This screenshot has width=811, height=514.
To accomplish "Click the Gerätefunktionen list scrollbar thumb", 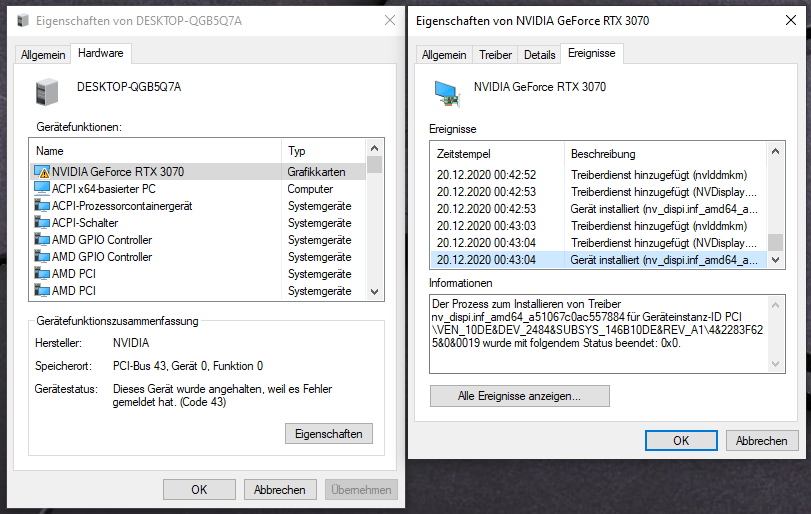I will pos(374,164).
